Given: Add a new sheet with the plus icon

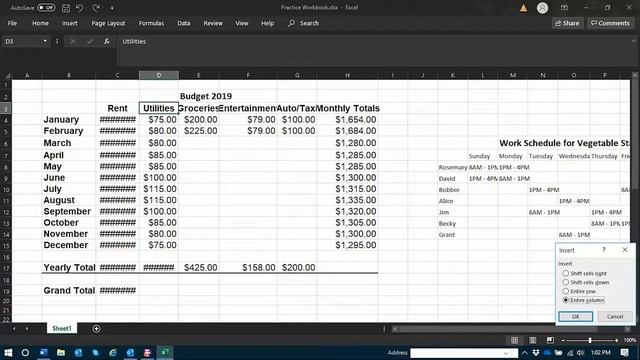Looking at the screenshot, I should click(x=96, y=329).
